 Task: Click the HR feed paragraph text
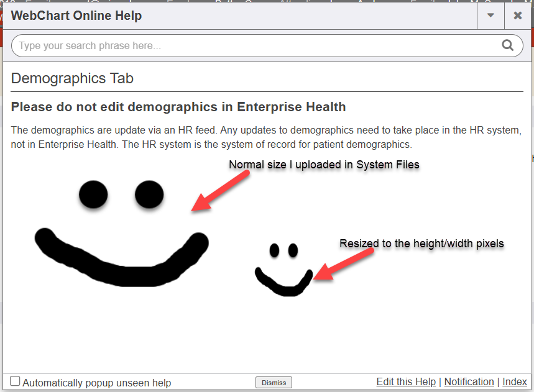point(266,138)
